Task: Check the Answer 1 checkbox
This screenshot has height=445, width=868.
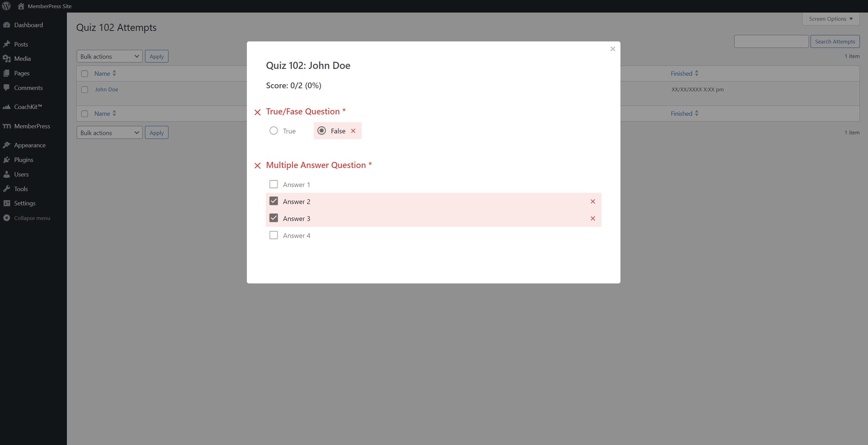Action: 274,184
